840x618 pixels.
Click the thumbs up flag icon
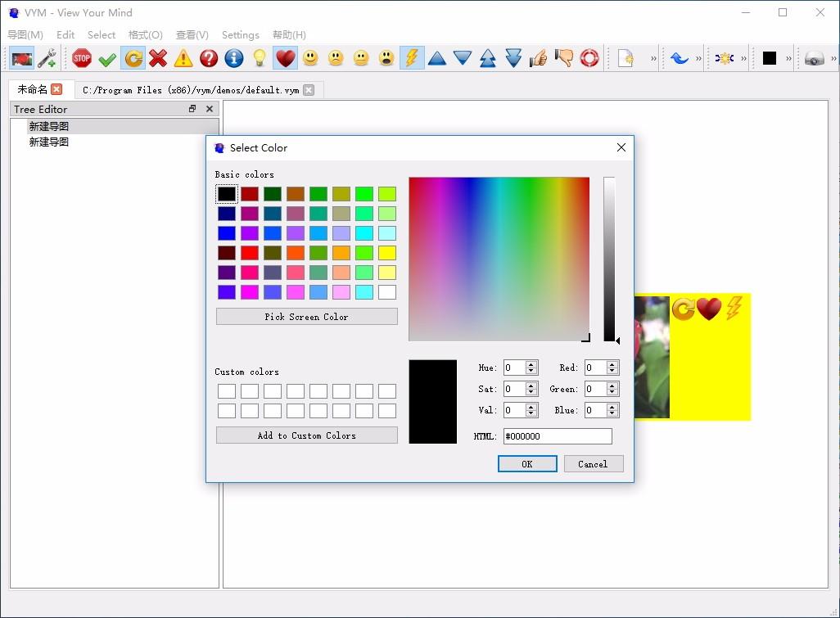click(x=539, y=58)
